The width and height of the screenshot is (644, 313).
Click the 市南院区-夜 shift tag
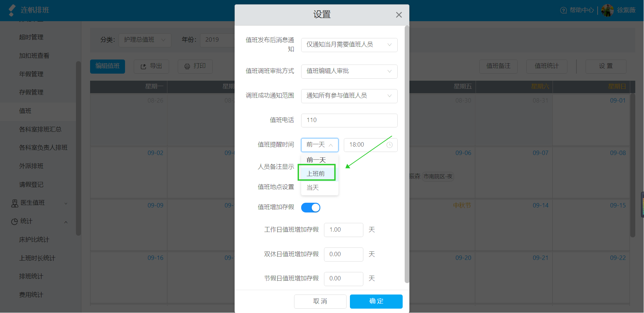click(x=438, y=177)
